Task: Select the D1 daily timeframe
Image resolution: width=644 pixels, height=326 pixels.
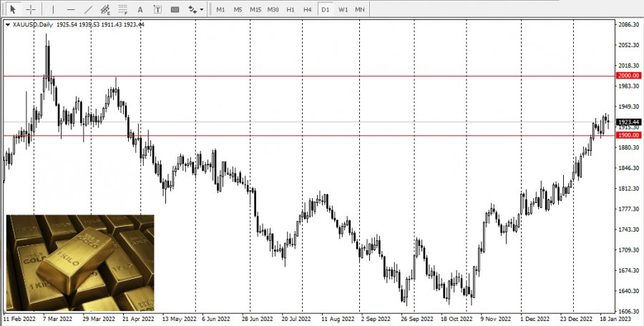Action: [326, 9]
